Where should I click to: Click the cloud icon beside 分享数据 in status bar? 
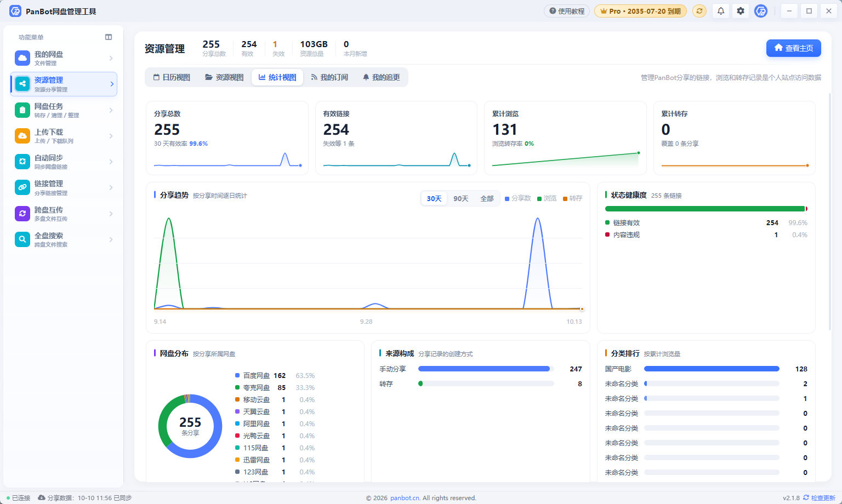[x=42, y=497]
